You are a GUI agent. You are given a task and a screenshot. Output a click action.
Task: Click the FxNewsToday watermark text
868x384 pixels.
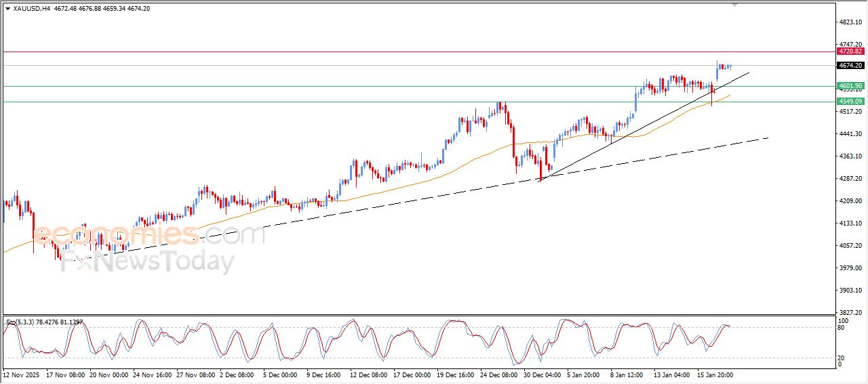pos(147,262)
